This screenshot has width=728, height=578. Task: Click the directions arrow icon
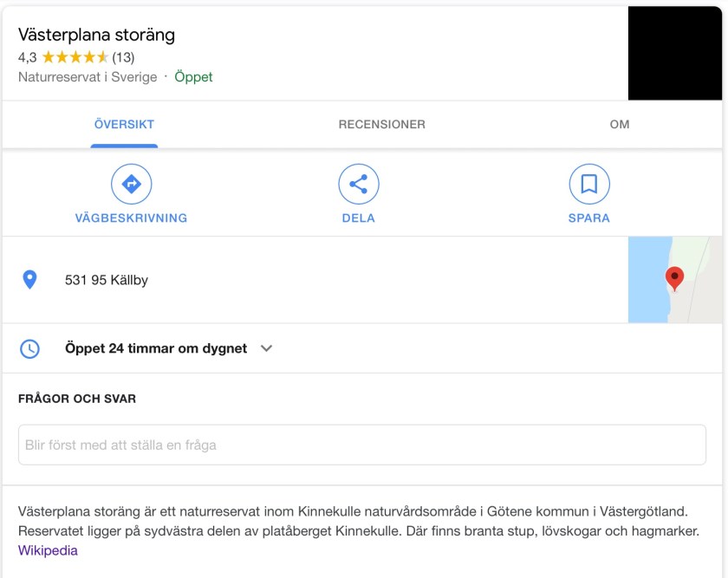tap(131, 184)
